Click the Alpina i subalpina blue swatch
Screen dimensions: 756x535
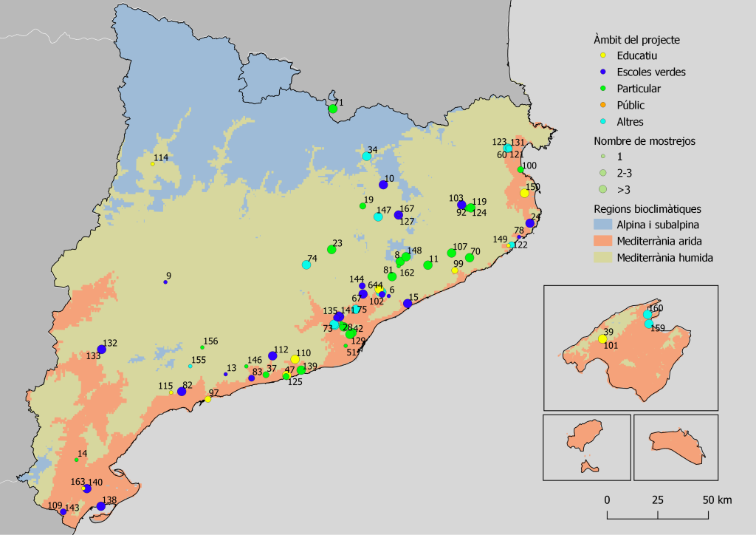pyautogui.click(x=603, y=224)
